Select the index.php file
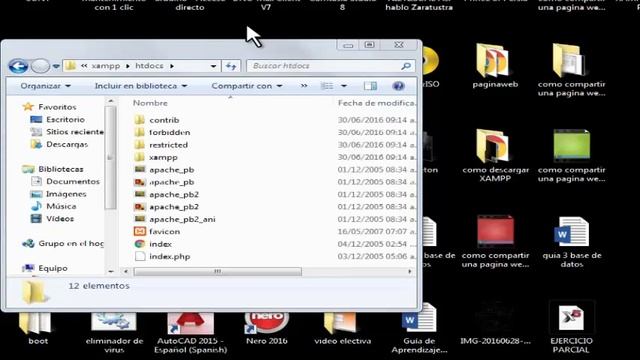Screen dimensions: 640x360 point(170,257)
